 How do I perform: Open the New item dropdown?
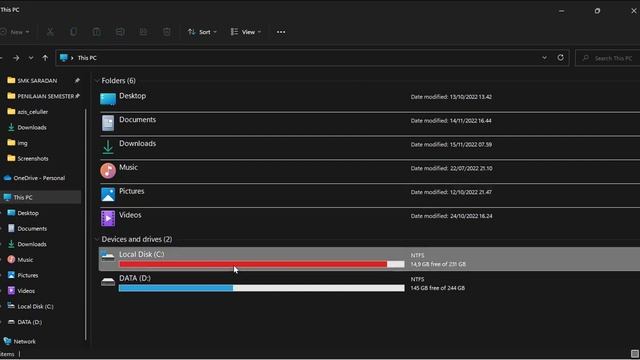(15, 32)
